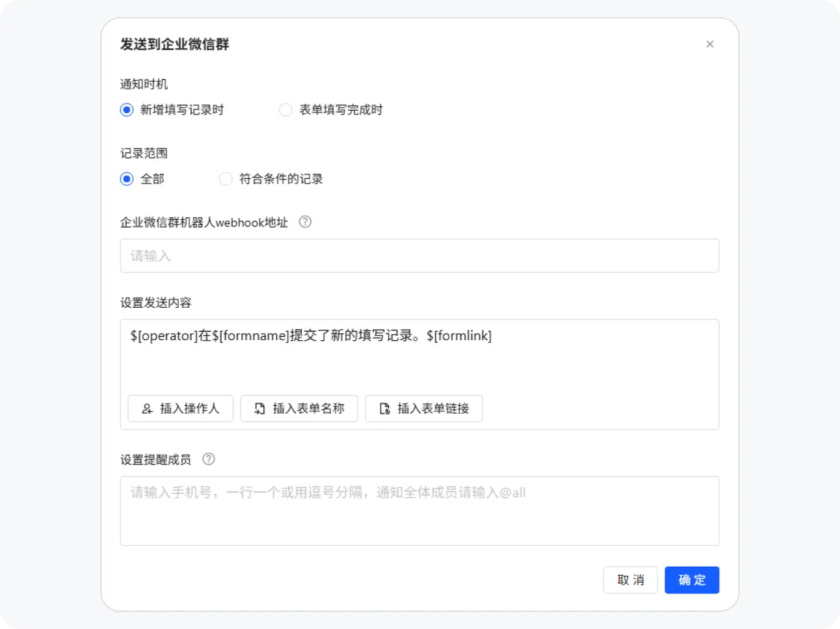Cancel with the 取消 button
Screen dimensions: 840x629
click(x=630, y=580)
